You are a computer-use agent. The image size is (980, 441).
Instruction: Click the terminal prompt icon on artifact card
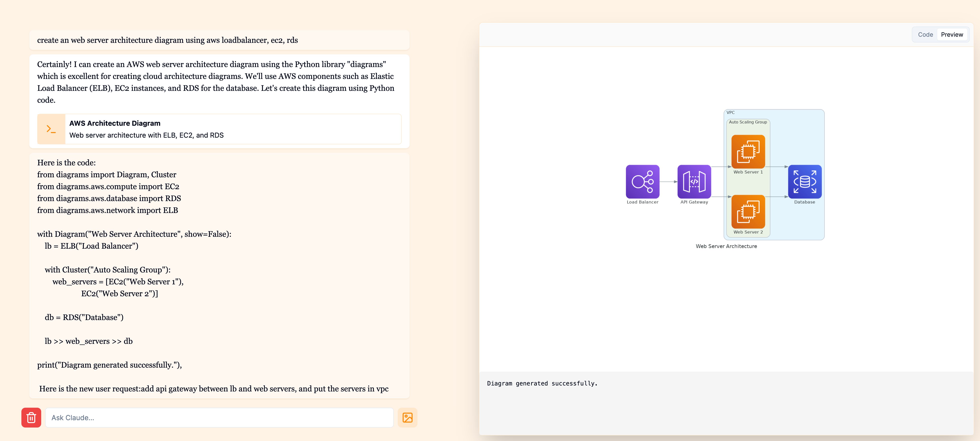[51, 129]
